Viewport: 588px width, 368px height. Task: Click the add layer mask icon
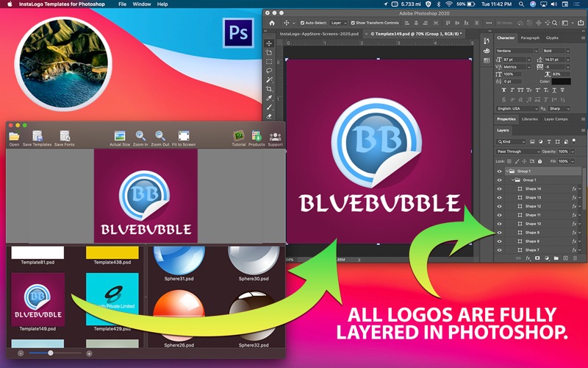coord(537,258)
